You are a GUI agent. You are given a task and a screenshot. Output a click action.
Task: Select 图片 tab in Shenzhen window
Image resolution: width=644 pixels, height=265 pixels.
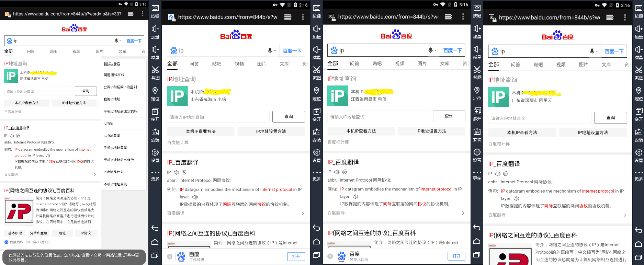(x=584, y=65)
